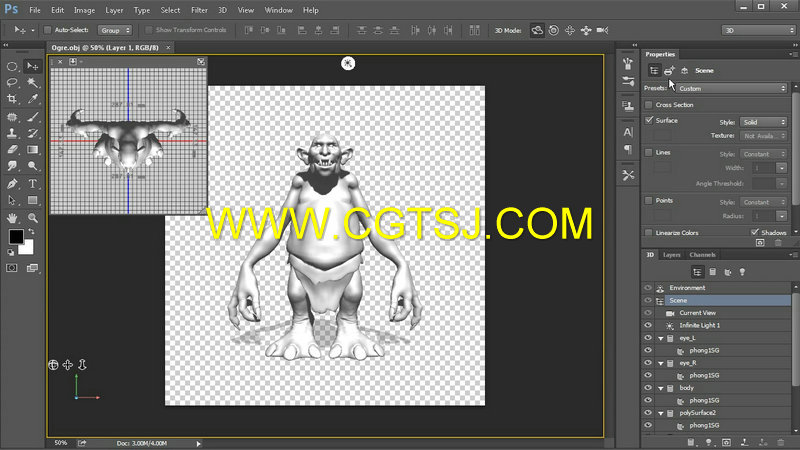The height and width of the screenshot is (450, 800).
Task: Open the Lines Style dropdown
Action: 763,154
